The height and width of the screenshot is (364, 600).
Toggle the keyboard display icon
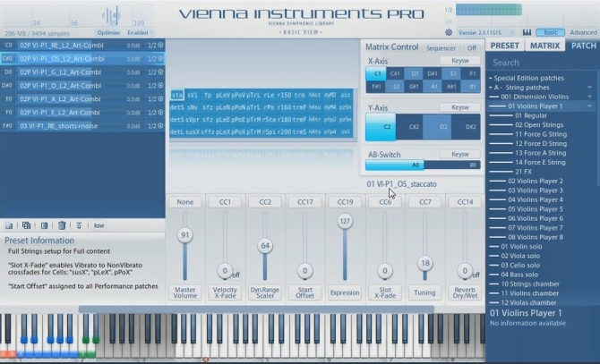527,32
